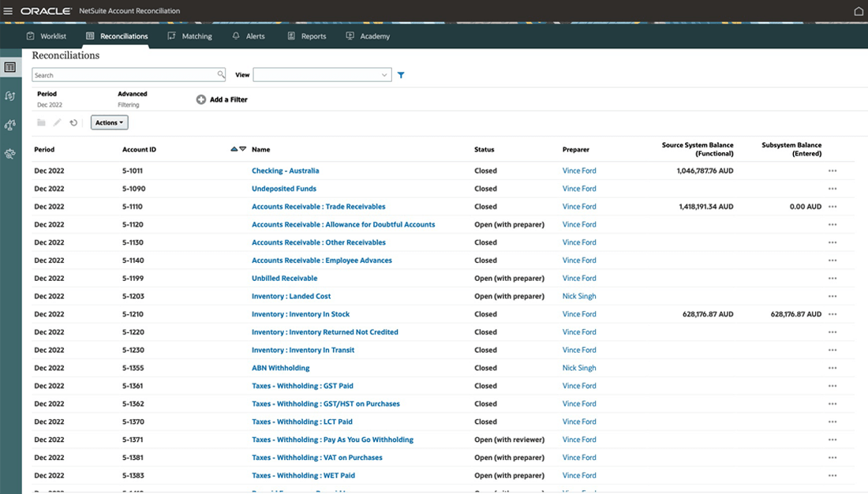868x494 pixels.
Task: Open Inventory : Inventory Returned Not Credited
Action: [x=325, y=332]
